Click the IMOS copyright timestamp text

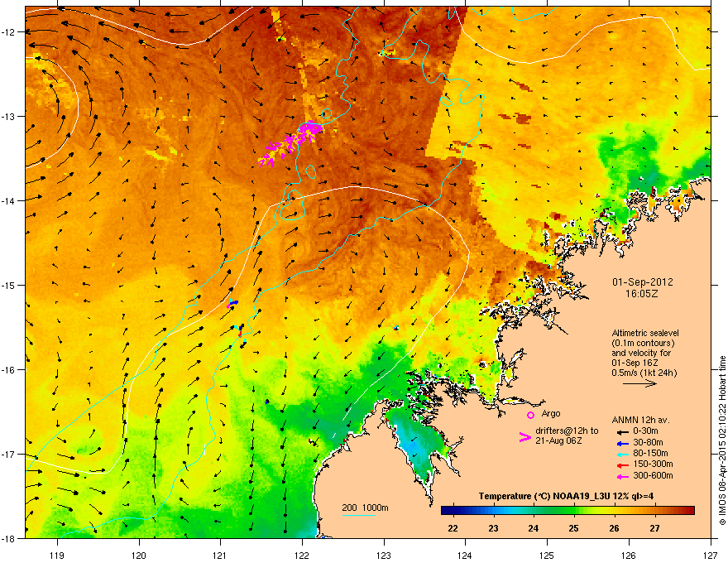pyautogui.click(x=722, y=440)
